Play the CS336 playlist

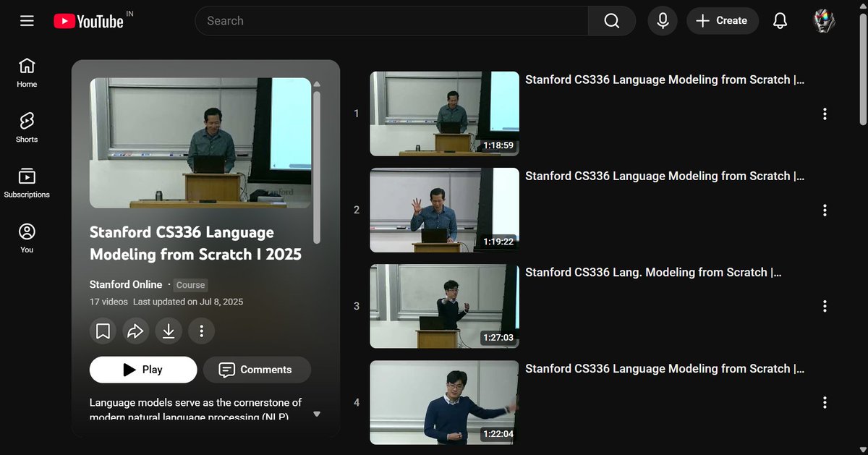point(143,370)
